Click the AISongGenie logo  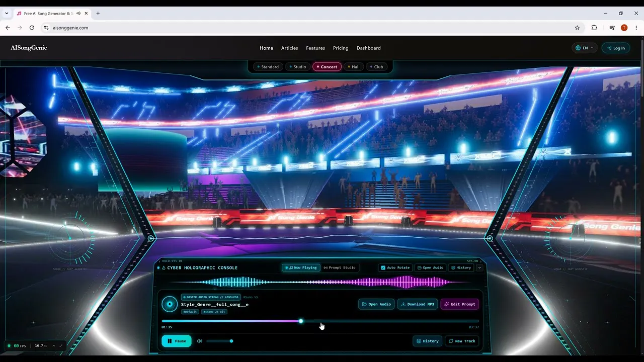tap(29, 48)
